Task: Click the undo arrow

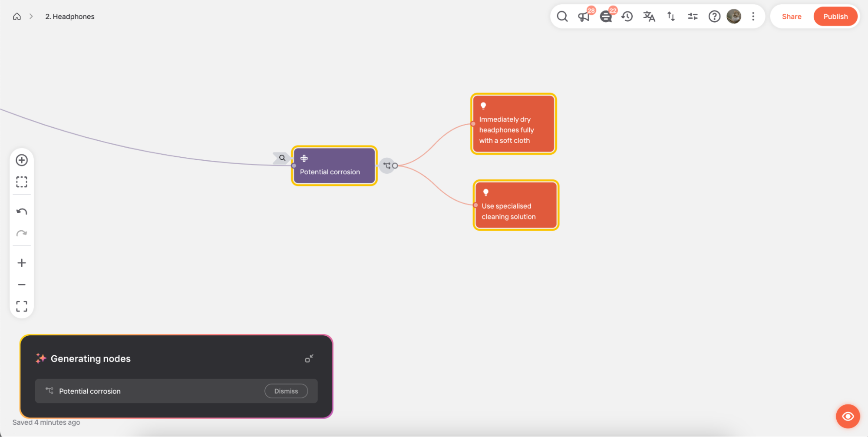Action: [22, 212]
